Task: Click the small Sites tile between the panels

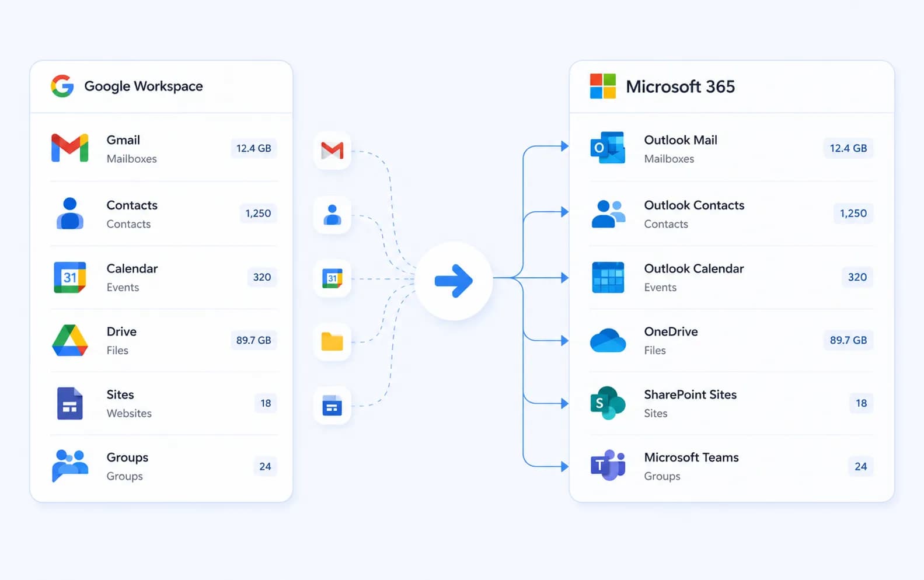Action: [x=332, y=406]
